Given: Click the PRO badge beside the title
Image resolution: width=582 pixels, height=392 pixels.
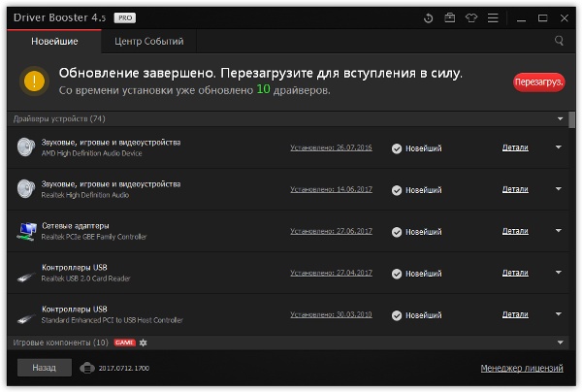Looking at the screenshot, I should (125, 17).
